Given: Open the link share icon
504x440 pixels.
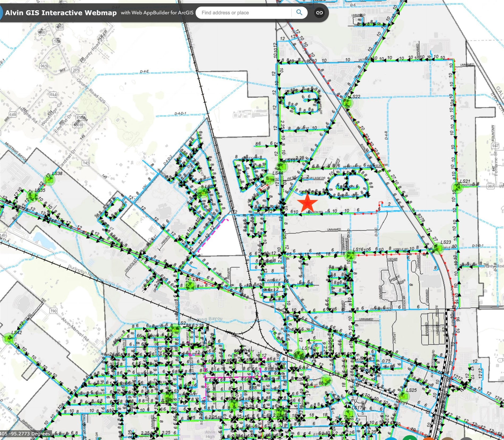Looking at the screenshot, I should (319, 12).
